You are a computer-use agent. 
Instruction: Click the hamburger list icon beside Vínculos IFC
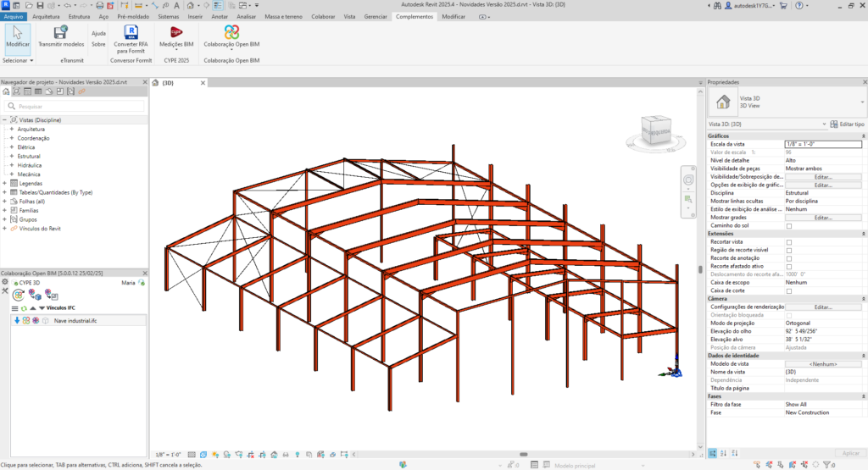[15, 308]
